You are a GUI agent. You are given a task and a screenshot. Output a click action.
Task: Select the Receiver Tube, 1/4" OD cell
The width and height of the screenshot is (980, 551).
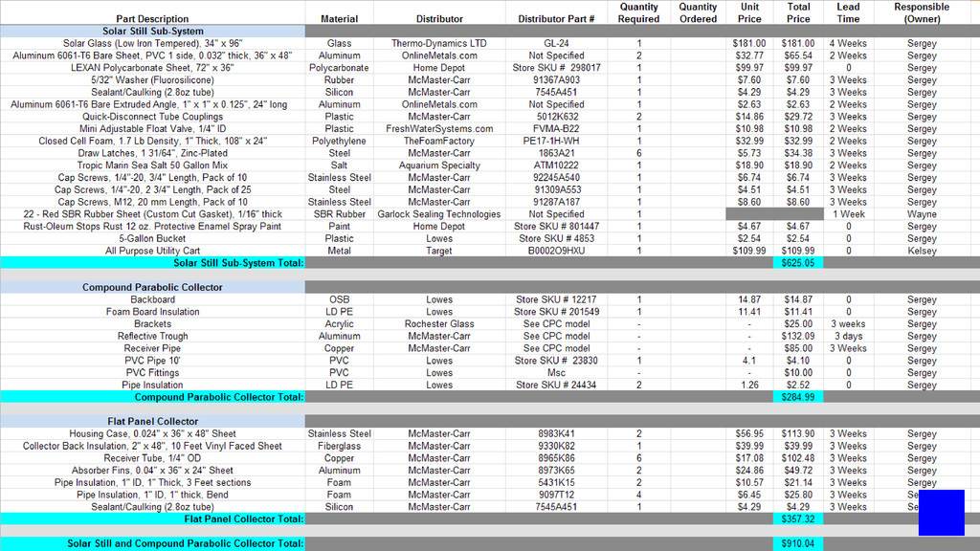pyautogui.click(x=152, y=458)
